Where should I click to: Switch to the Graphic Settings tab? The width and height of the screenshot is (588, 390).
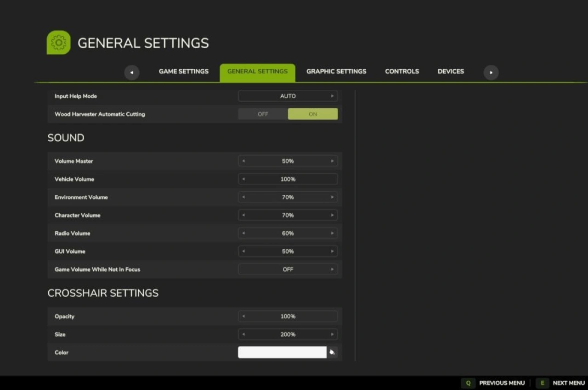point(336,72)
